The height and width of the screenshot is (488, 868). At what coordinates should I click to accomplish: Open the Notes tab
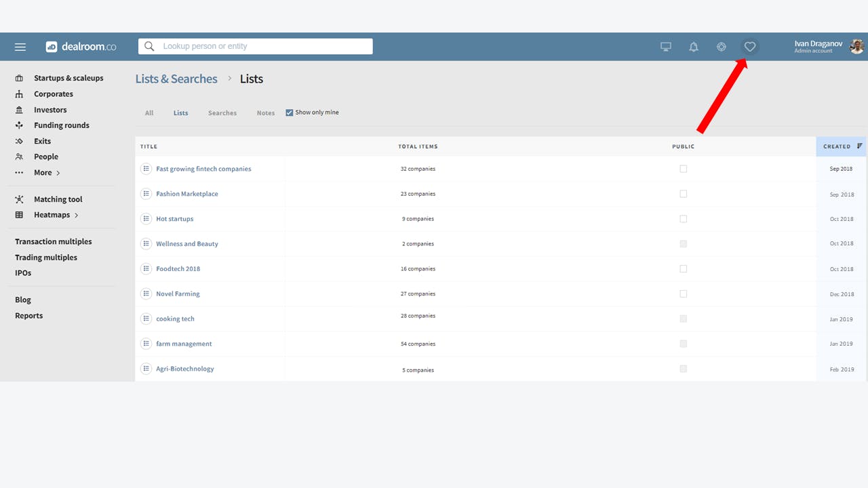(265, 113)
